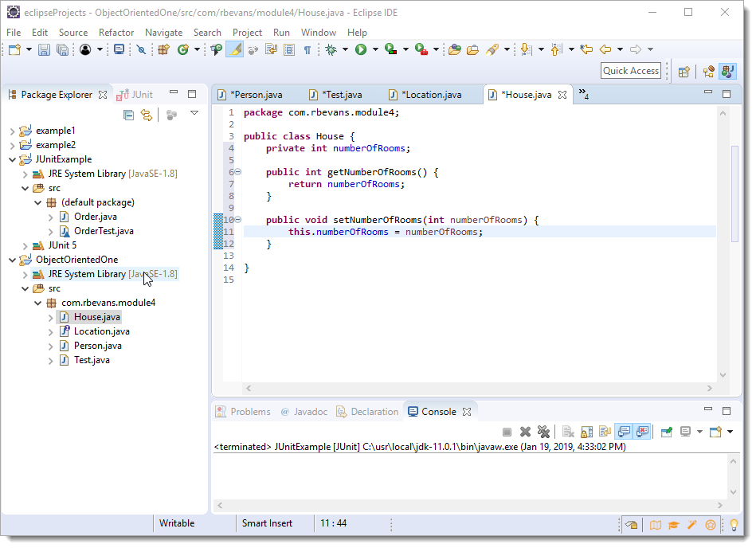Close the *House.java editor tab

562,95
